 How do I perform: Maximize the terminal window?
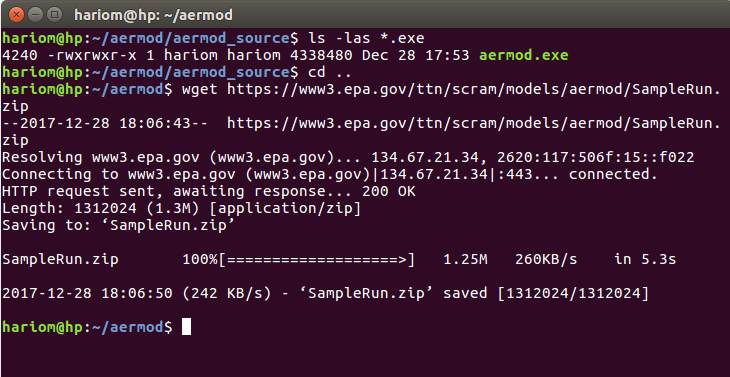55,14
